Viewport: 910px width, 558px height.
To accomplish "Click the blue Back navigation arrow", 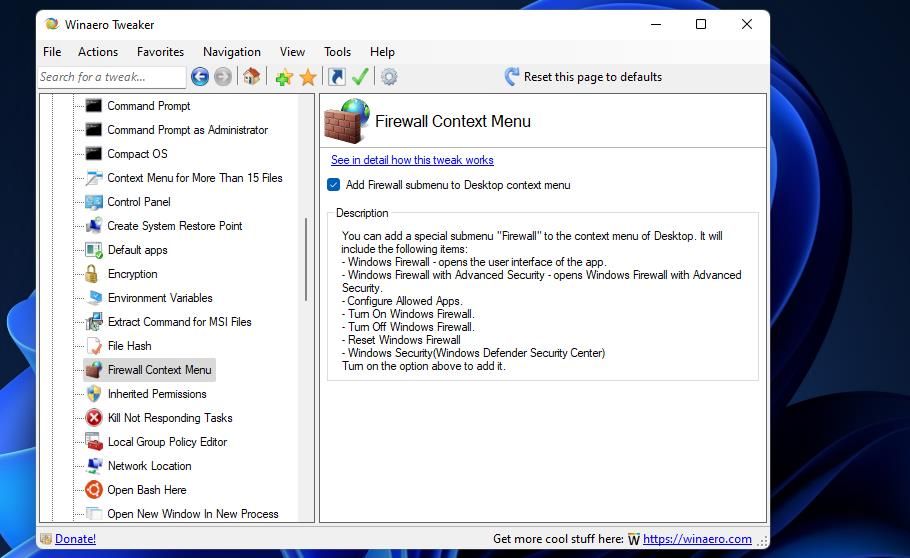I will [x=200, y=77].
